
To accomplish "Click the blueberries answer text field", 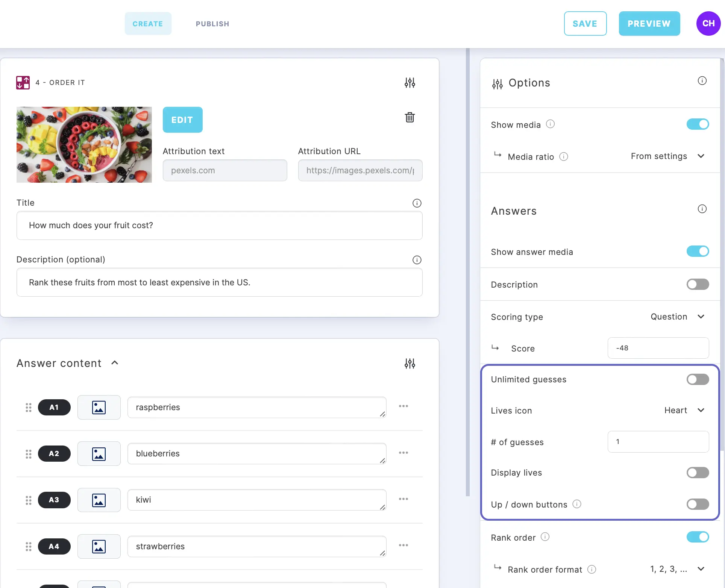I will [257, 453].
